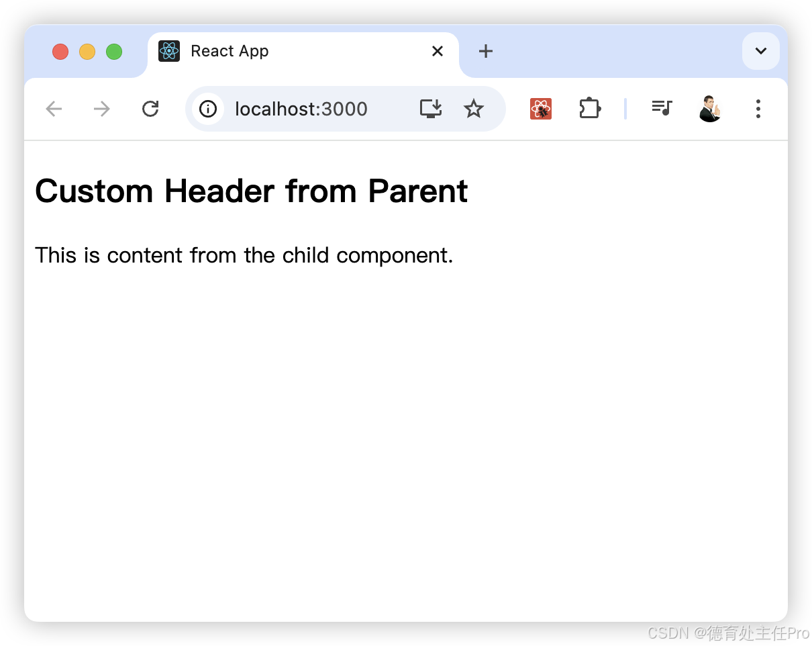Open the profile avatar menu

pos(710,109)
